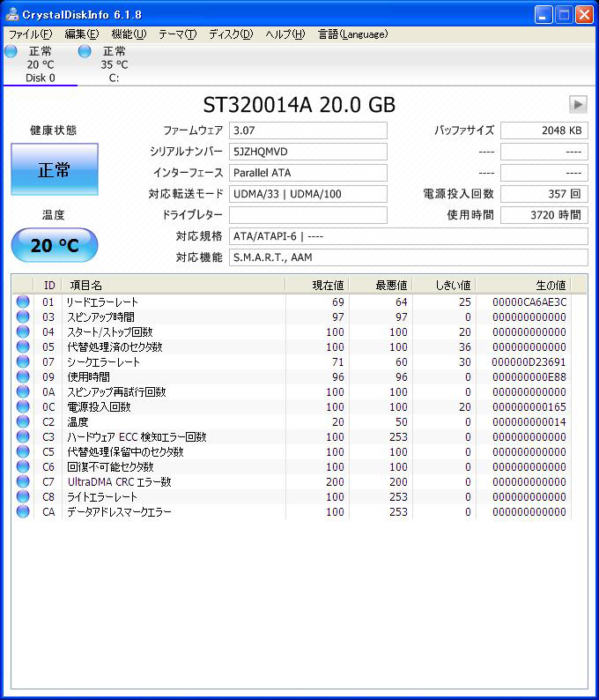Click status orb for UltraDMA CRC row
The height and width of the screenshot is (700, 599).
point(23,481)
